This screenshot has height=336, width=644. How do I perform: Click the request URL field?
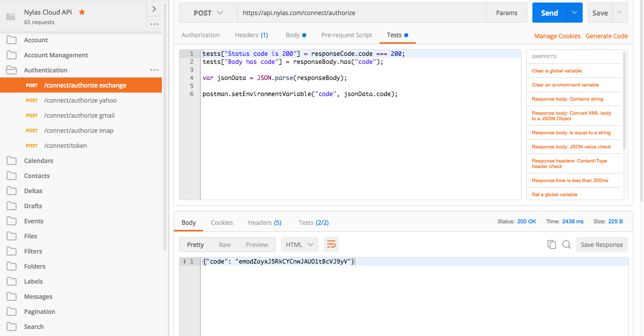click(x=362, y=13)
